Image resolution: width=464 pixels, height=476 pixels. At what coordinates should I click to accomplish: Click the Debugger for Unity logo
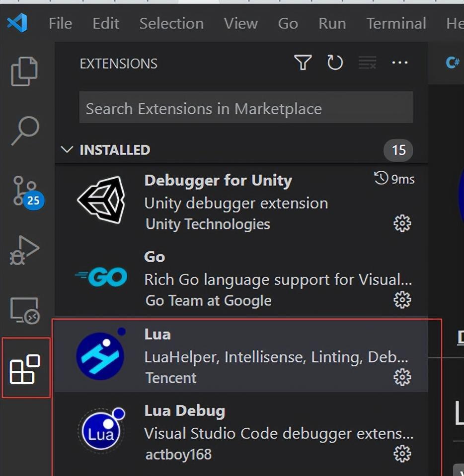[101, 200]
